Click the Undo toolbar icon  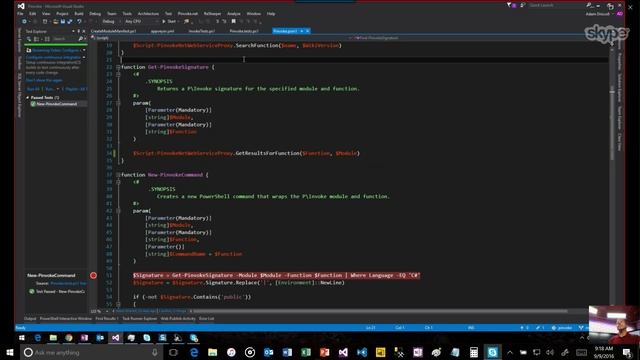pos(79,21)
